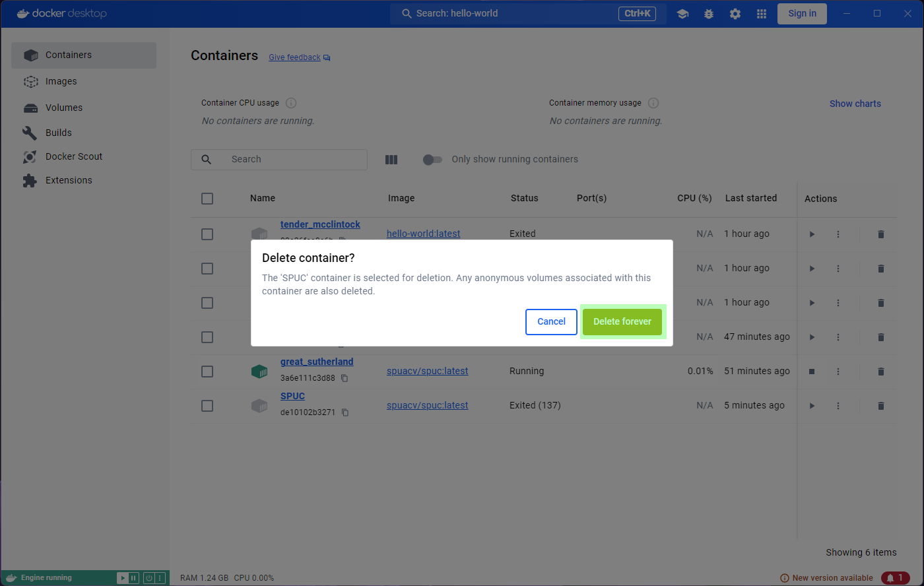This screenshot has width=924, height=586.
Task: Confirm with the Delete forever button
Action: pyautogui.click(x=622, y=321)
